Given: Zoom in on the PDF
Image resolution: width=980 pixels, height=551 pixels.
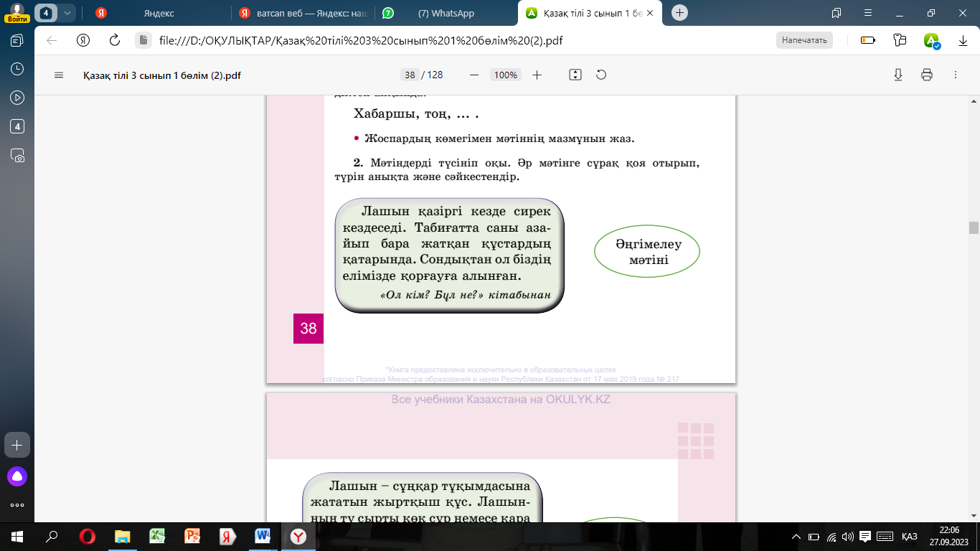Looking at the screenshot, I should pos(537,75).
